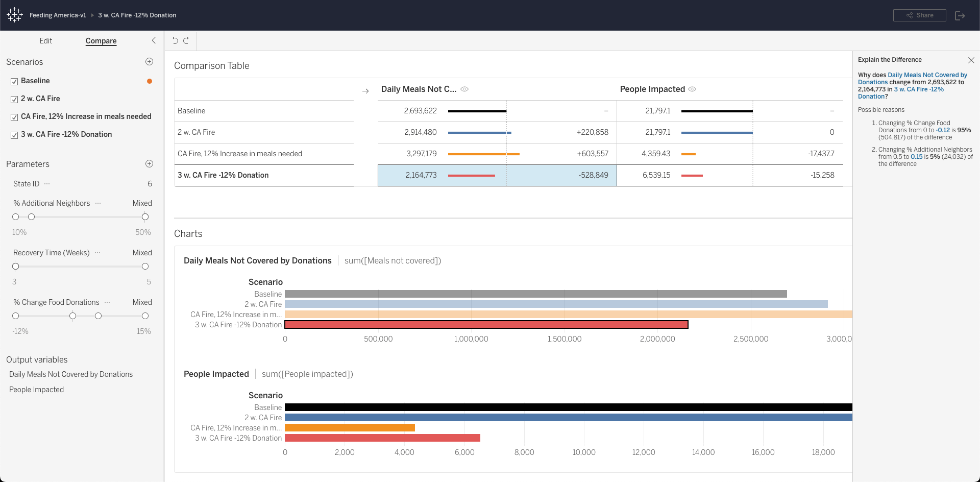
Task: Collapse the left sidebar panel
Action: [x=154, y=40]
